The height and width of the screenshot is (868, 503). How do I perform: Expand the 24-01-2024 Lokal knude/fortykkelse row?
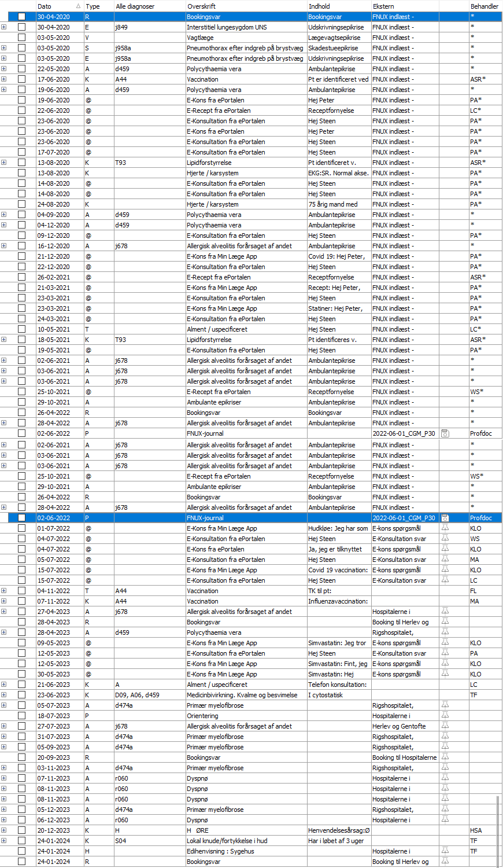click(4, 841)
